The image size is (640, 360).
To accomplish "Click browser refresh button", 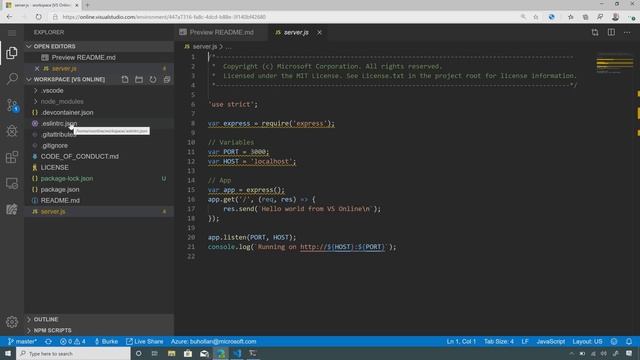I will tap(38, 17).
